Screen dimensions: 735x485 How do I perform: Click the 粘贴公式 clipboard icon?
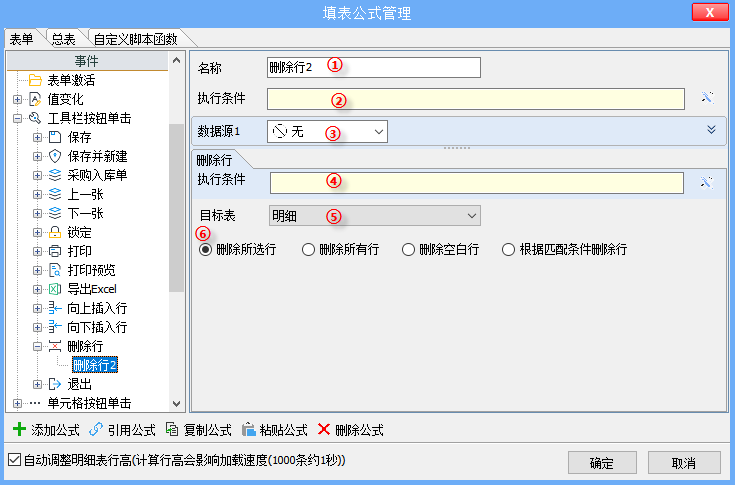pos(248,429)
